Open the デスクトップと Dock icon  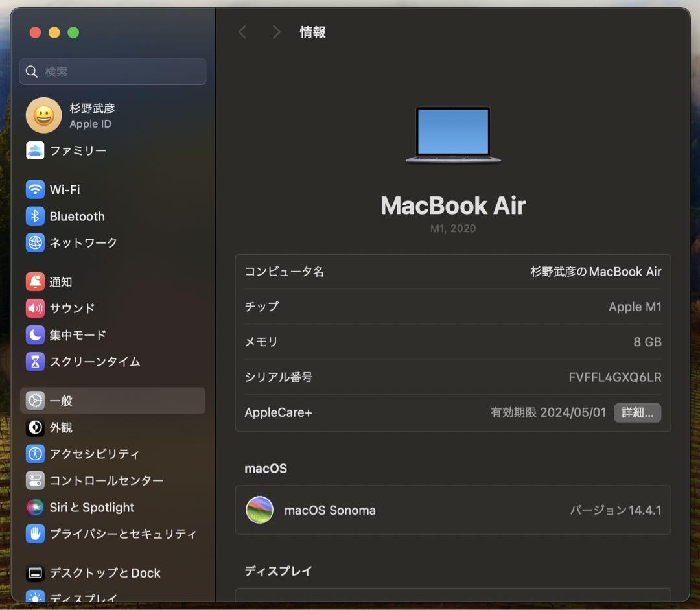(x=35, y=572)
